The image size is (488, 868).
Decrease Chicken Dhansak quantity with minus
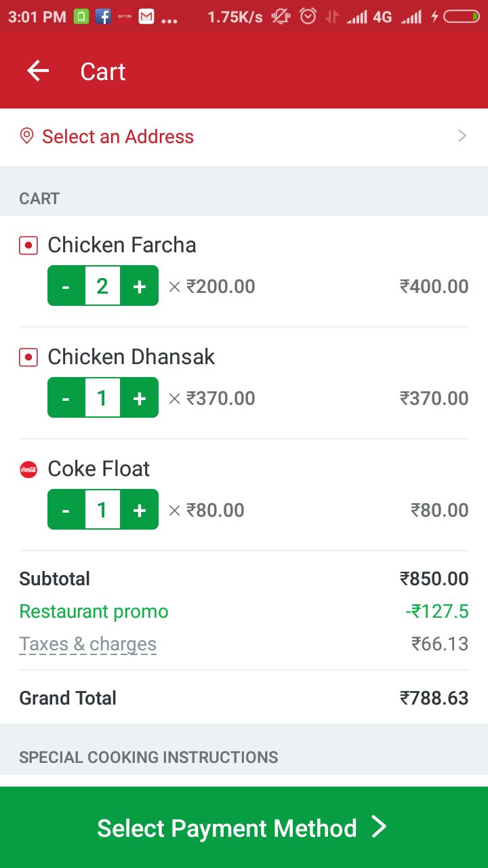[x=66, y=398]
